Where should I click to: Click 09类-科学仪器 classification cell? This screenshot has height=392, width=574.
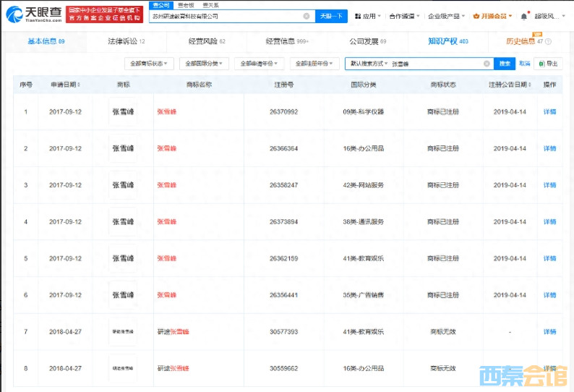click(363, 111)
